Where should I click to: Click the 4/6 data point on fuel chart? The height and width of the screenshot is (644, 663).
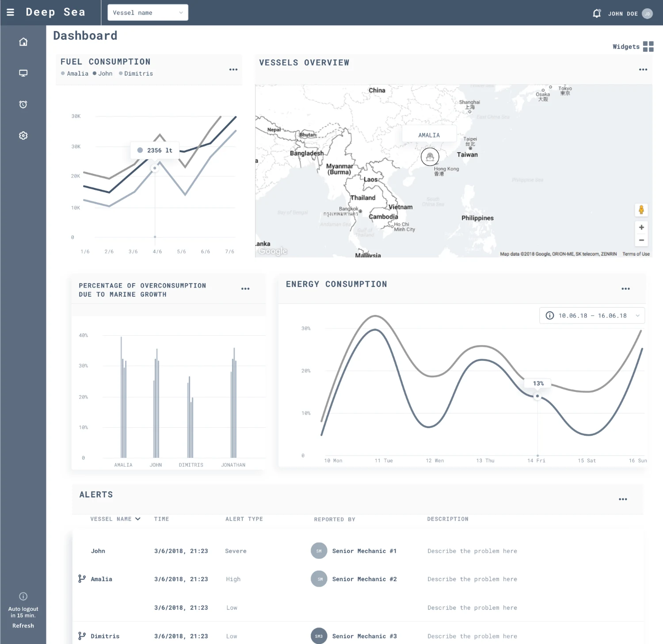[x=155, y=168]
